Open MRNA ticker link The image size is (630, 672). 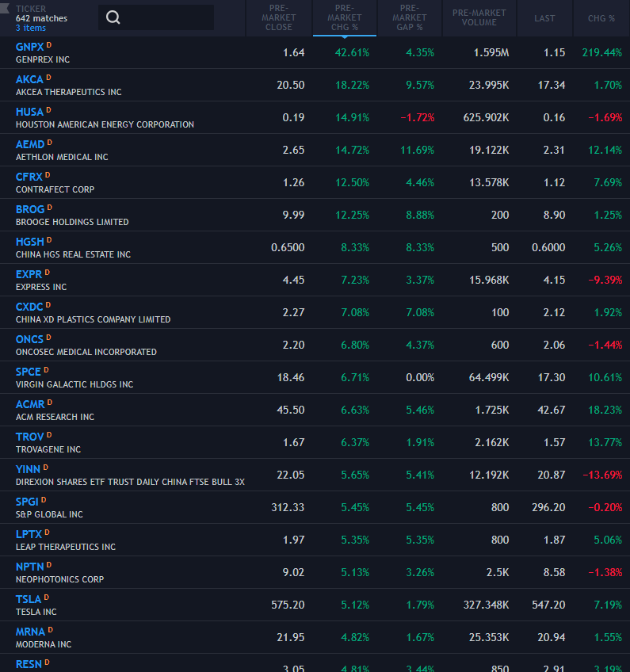pos(30,632)
